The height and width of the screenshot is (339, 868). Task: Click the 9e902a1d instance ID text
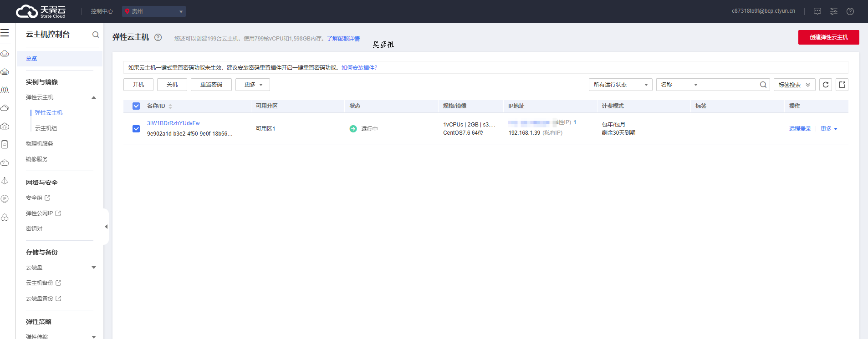point(190,134)
